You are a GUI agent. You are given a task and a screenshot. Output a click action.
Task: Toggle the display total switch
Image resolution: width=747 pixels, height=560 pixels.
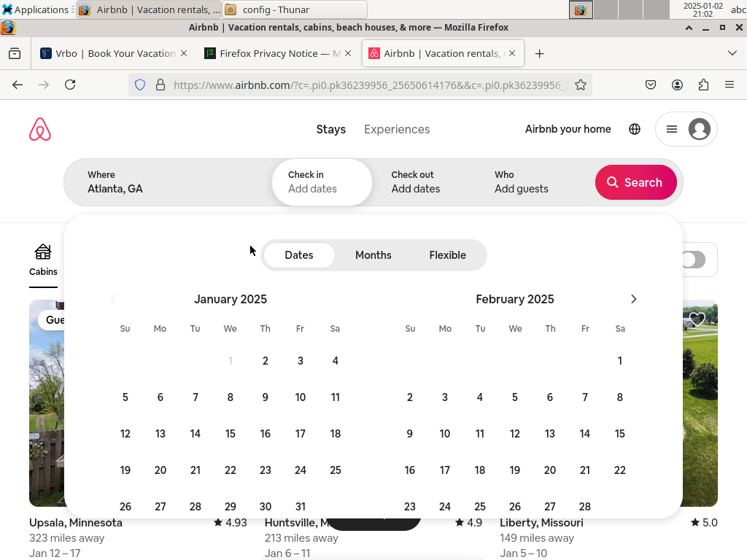coord(693,260)
